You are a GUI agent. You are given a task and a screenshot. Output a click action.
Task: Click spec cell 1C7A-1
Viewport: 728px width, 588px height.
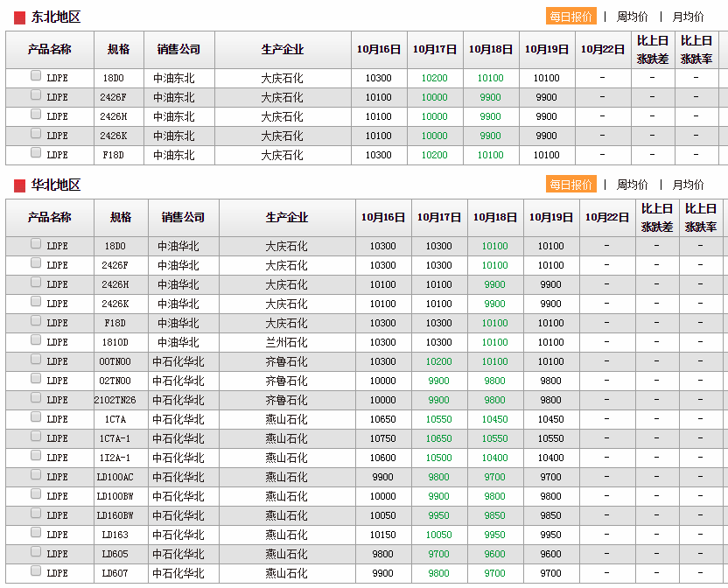click(115, 438)
